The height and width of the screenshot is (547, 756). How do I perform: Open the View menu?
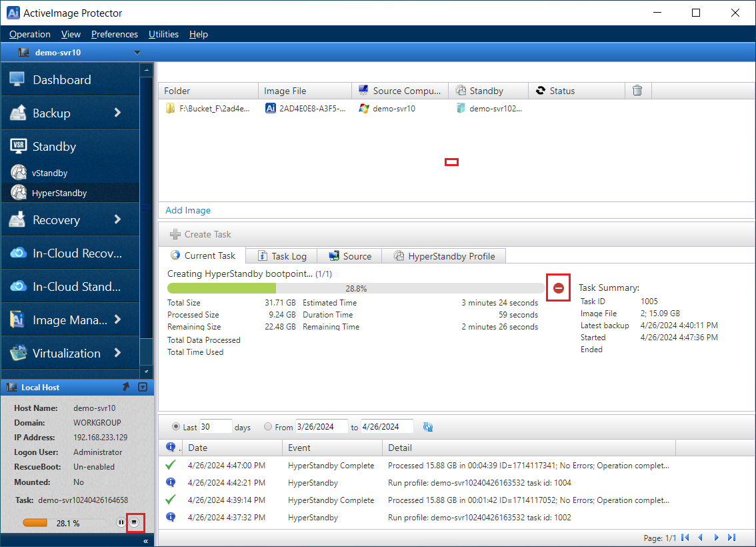(x=71, y=34)
